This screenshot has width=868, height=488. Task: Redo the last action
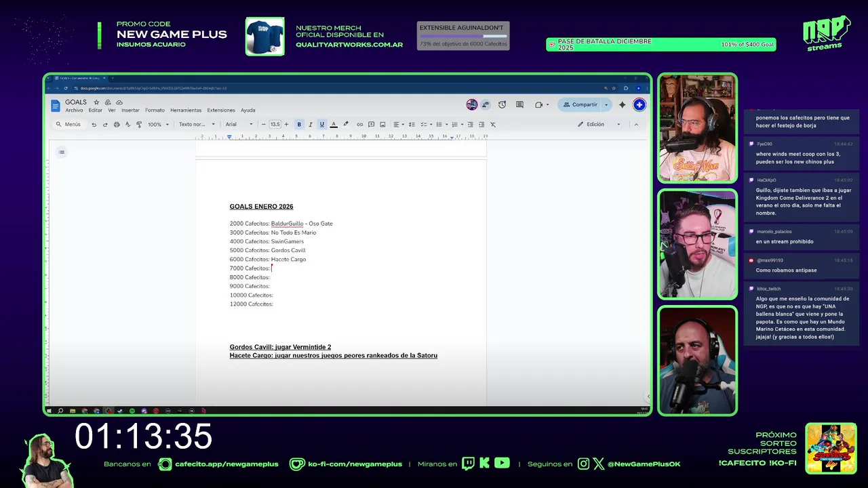point(105,125)
